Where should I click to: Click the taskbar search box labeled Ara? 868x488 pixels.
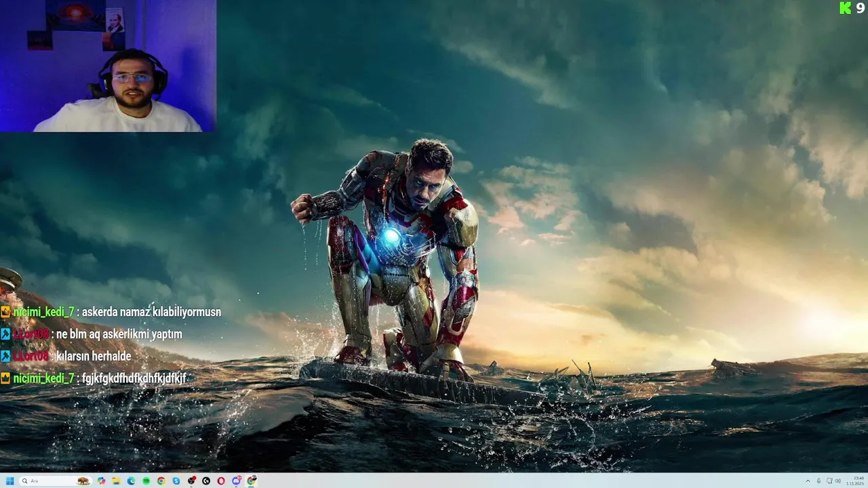click(x=56, y=481)
